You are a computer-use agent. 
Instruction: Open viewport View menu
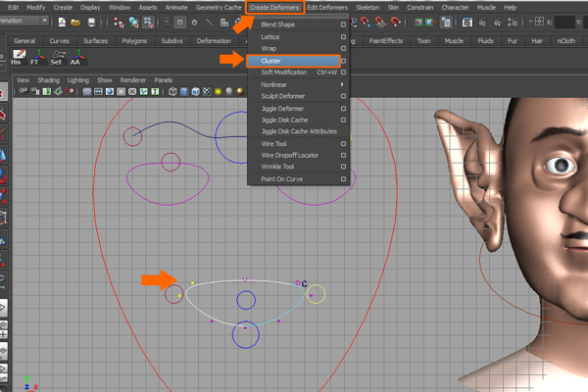coord(23,80)
